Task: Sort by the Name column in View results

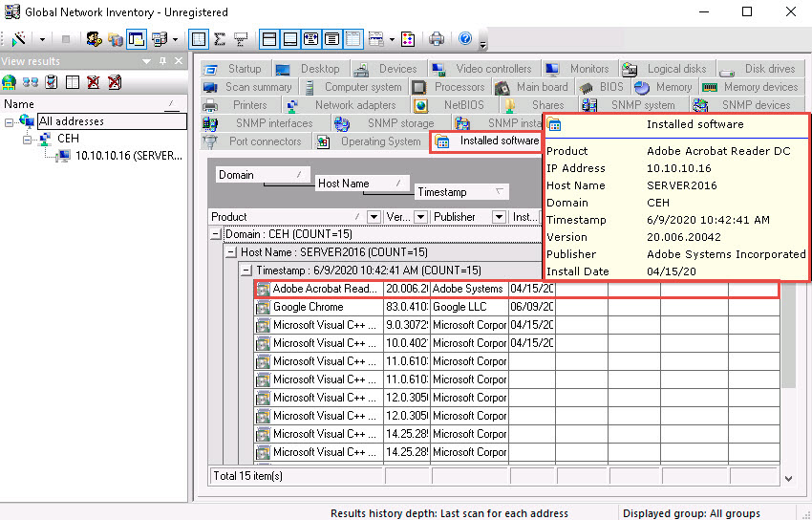Action: (x=92, y=104)
